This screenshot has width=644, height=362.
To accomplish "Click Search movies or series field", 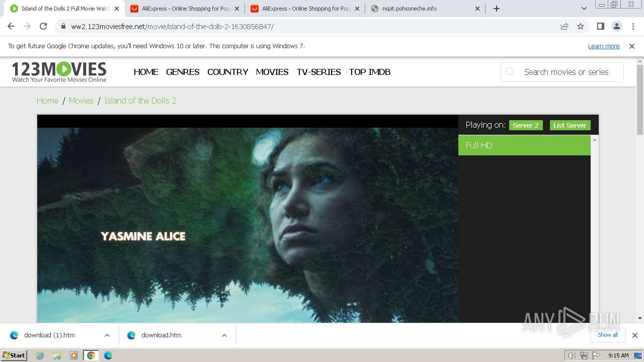I will (562, 72).
